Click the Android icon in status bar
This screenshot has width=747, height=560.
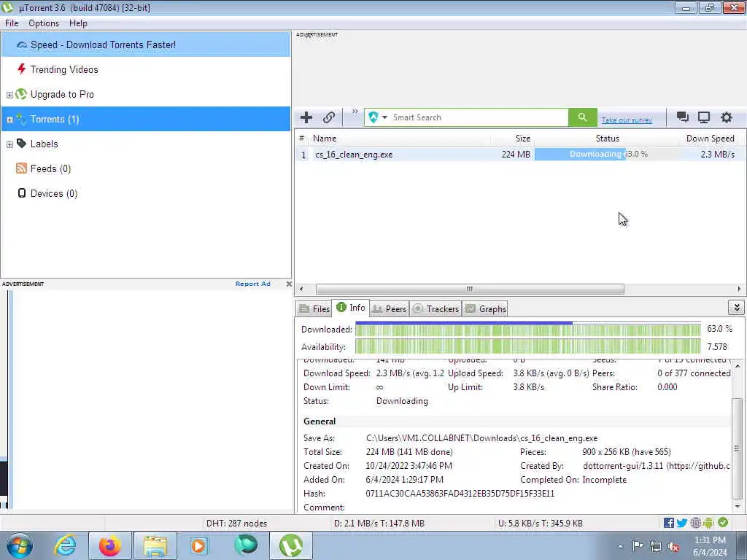(x=708, y=523)
